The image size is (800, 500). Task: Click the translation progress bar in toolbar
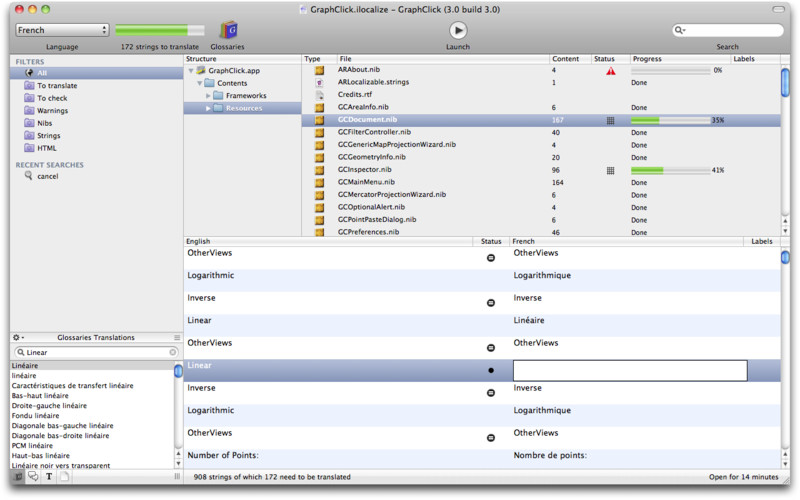[x=160, y=30]
